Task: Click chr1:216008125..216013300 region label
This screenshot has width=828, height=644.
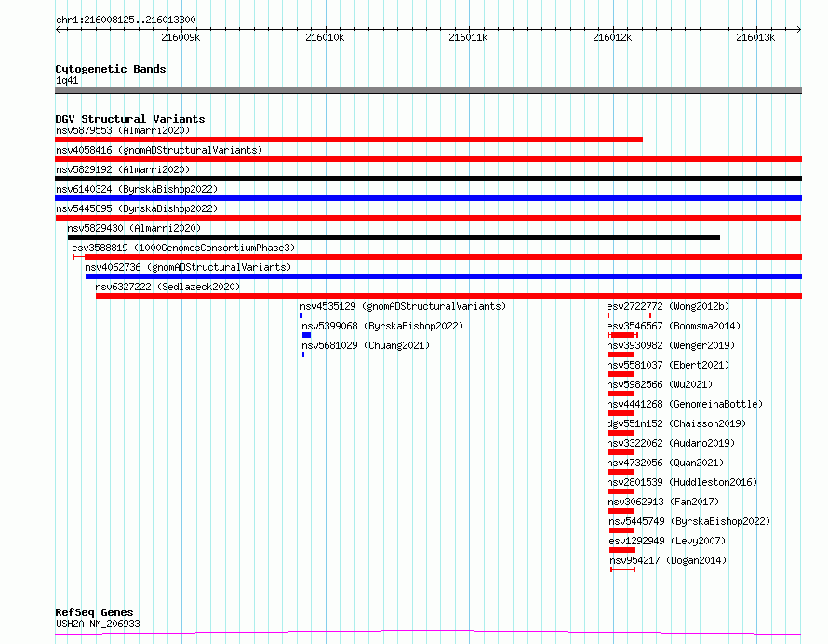Action: click(126, 20)
